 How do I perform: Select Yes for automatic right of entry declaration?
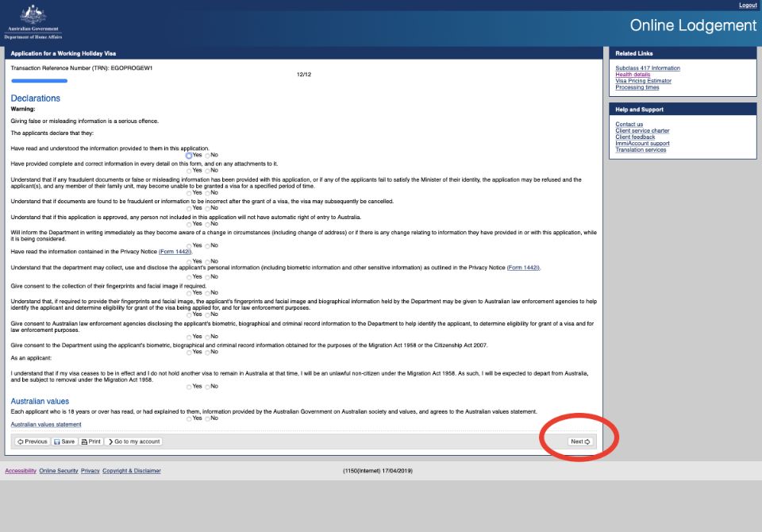coord(189,225)
